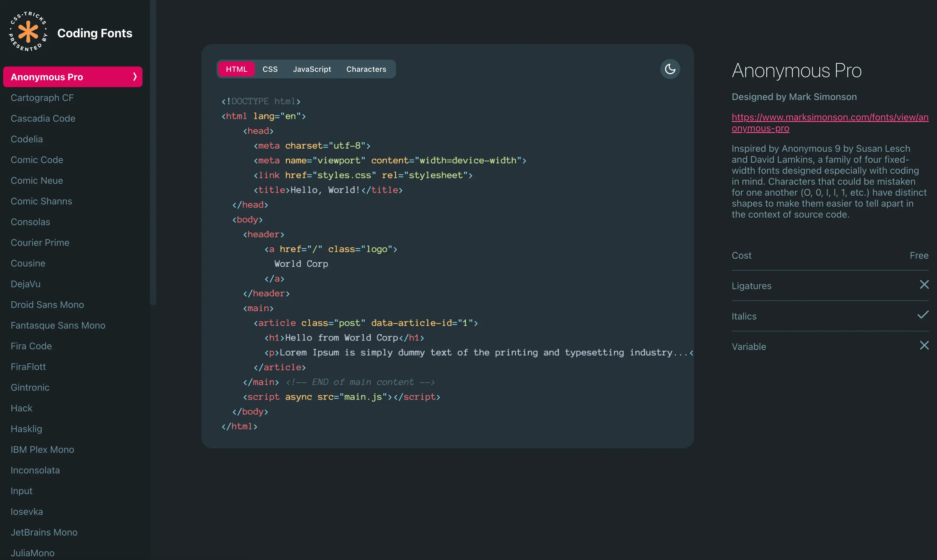Click the Ligatures X mark icon
This screenshot has height=560, width=937.
point(924,284)
